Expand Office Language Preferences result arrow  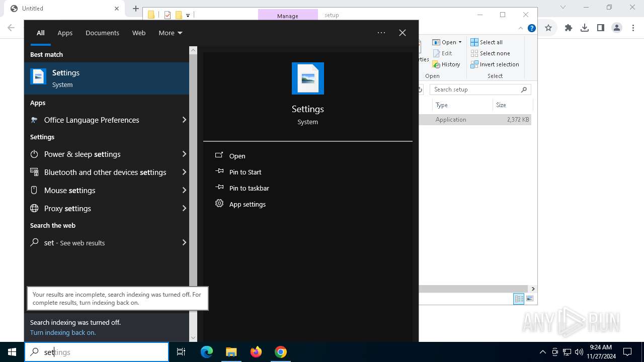click(184, 120)
